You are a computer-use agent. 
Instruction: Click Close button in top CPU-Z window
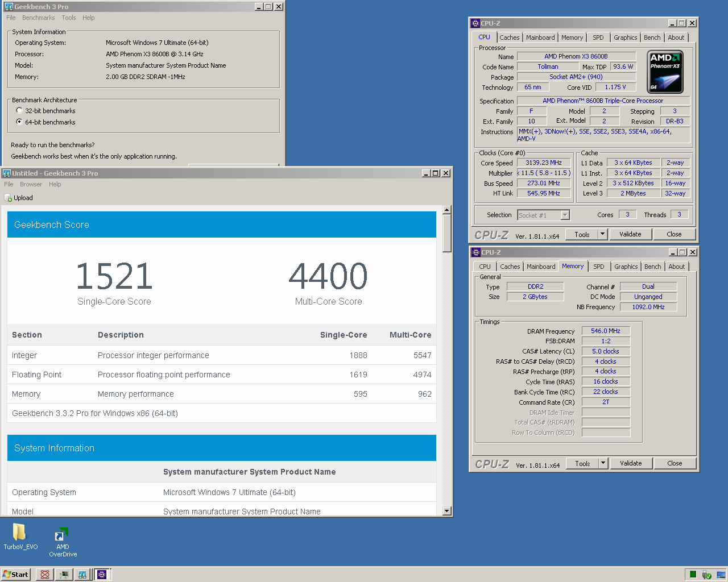pos(674,234)
